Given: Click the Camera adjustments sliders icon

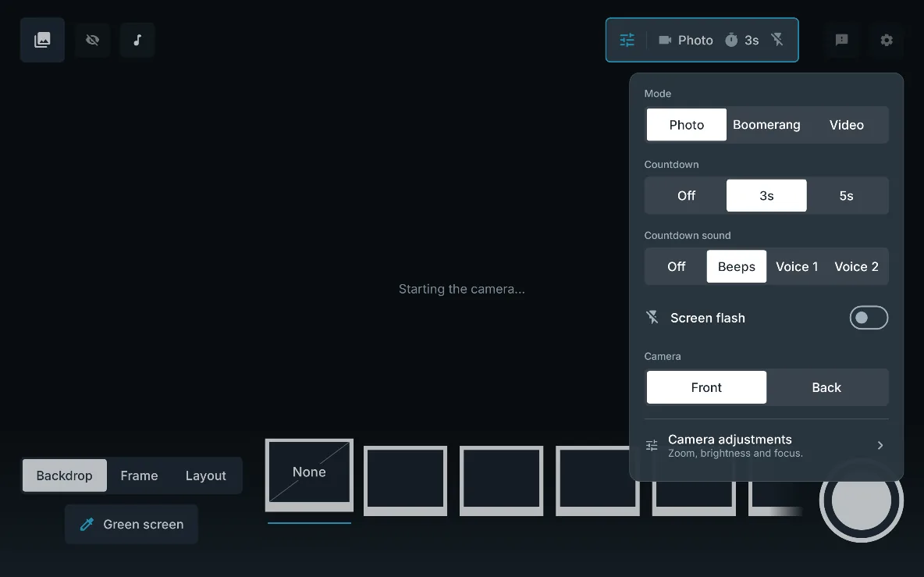Looking at the screenshot, I should pos(652,446).
